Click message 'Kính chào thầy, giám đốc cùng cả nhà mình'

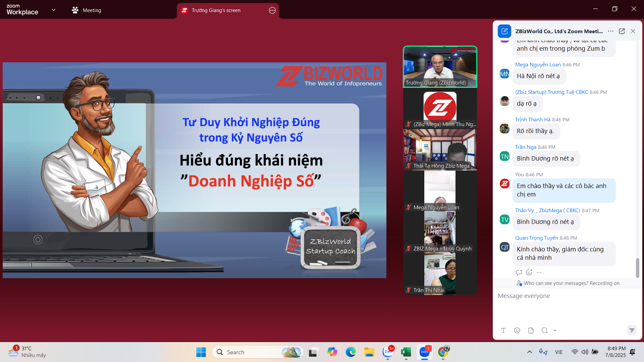pos(563,253)
